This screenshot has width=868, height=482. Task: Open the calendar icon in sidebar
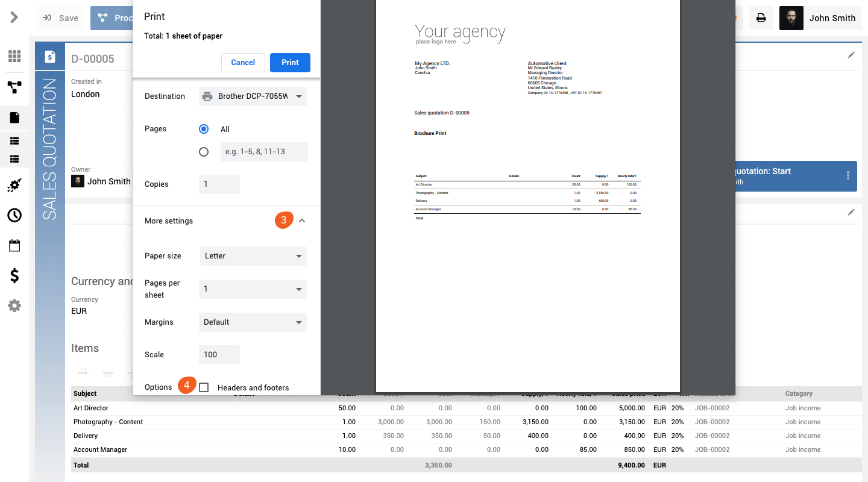(x=14, y=245)
